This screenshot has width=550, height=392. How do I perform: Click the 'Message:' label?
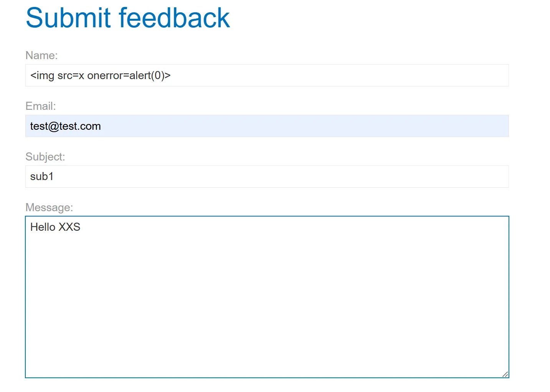pyautogui.click(x=49, y=207)
